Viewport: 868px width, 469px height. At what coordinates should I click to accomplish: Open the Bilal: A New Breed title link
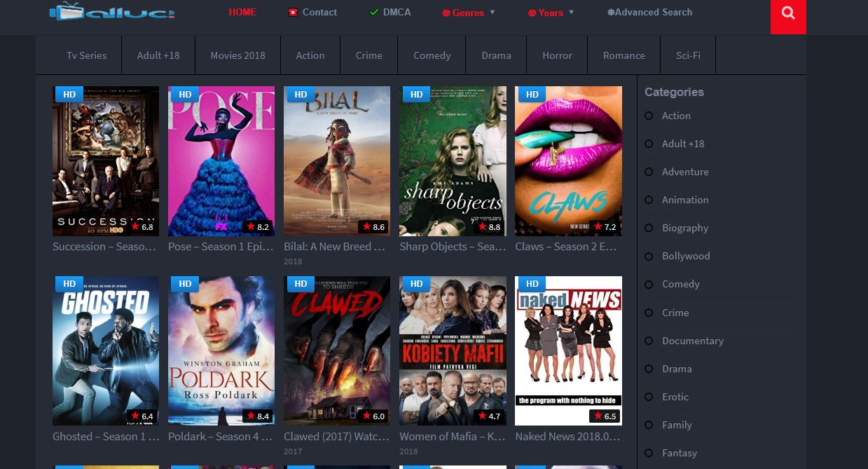click(x=335, y=247)
